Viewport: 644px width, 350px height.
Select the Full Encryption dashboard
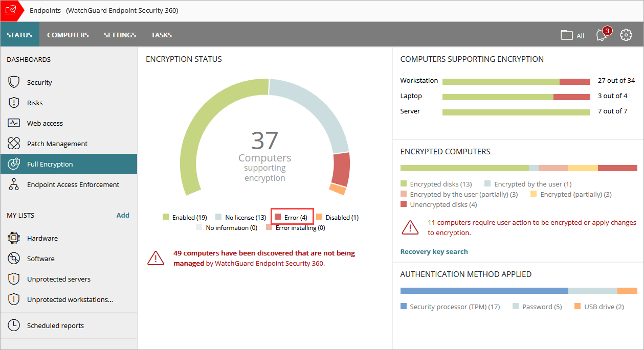point(69,164)
